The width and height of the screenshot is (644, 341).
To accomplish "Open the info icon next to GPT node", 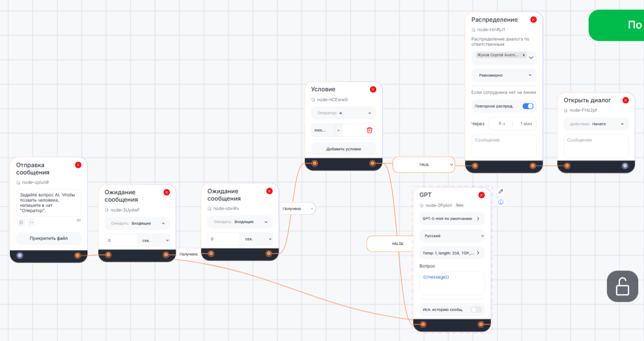I will point(501,202).
